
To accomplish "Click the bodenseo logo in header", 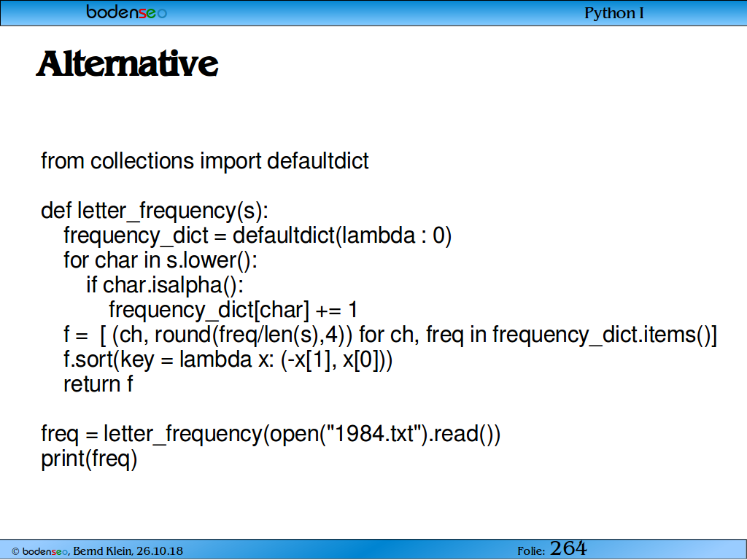I will [x=127, y=12].
